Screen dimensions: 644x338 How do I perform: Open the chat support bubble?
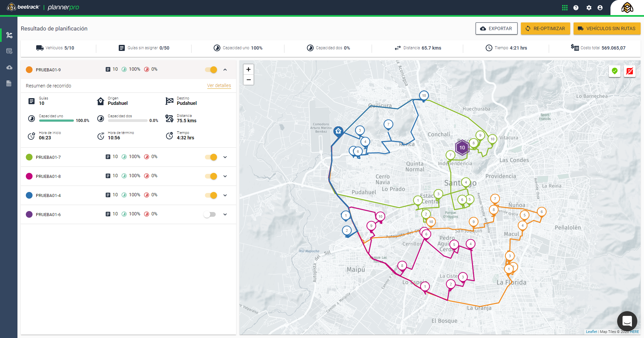(x=627, y=321)
